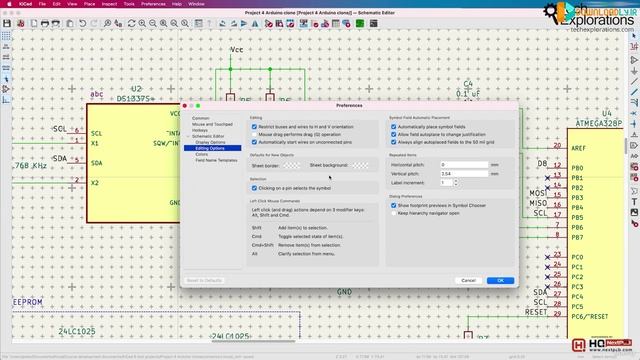Click the Label increment stepper arrows

456,182
